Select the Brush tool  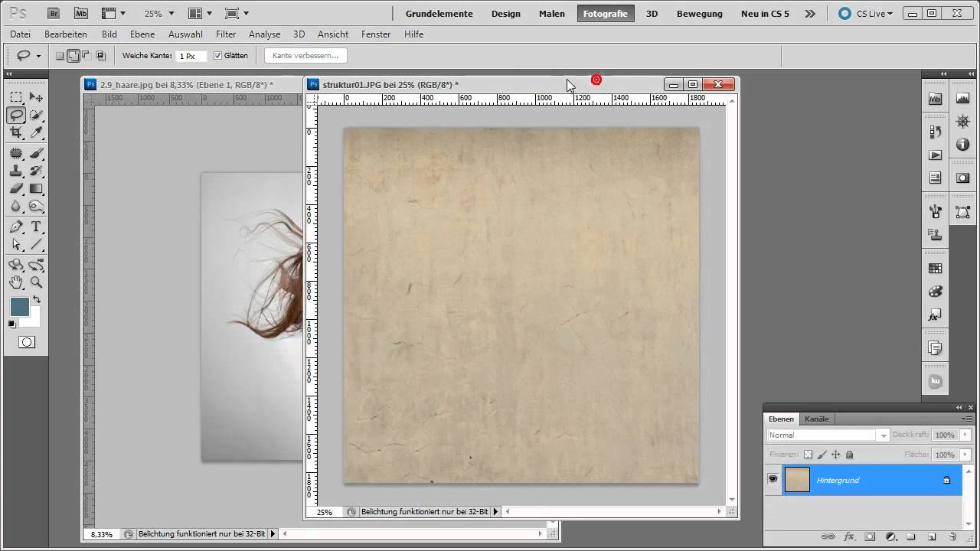[x=36, y=153]
